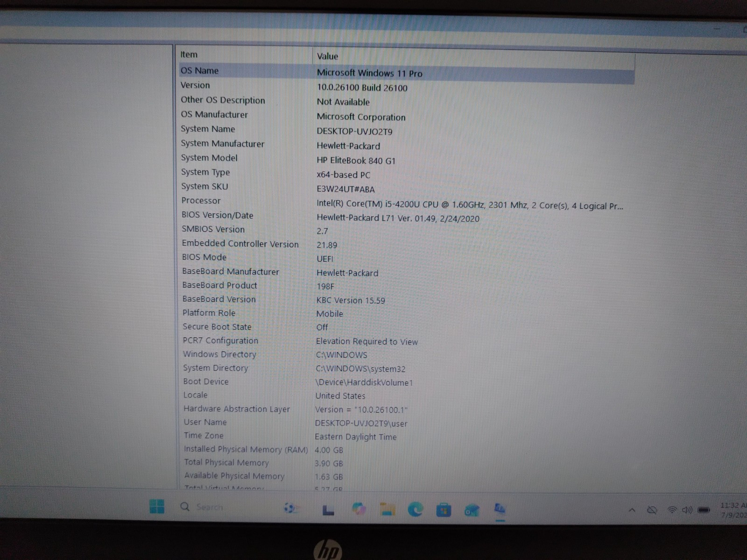
Task: Click the battery status tray icon
Action: [x=704, y=510]
